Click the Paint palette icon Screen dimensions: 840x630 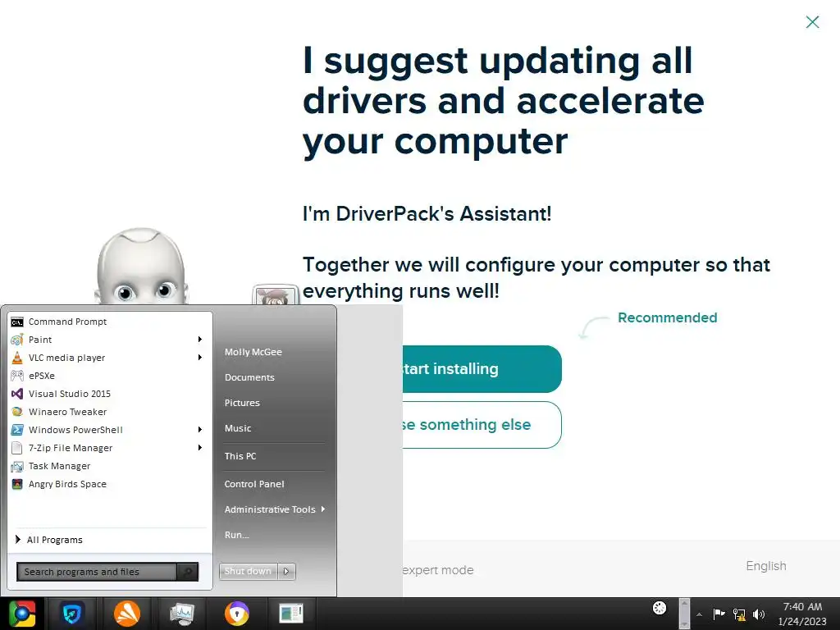click(17, 340)
